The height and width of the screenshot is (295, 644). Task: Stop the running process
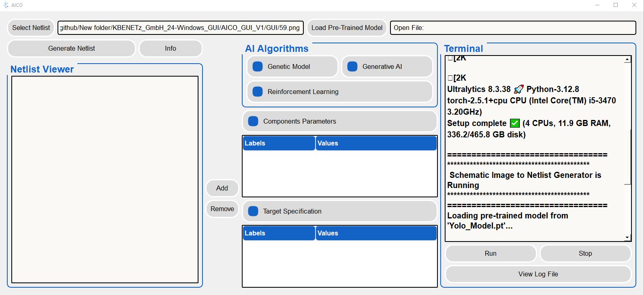585,253
